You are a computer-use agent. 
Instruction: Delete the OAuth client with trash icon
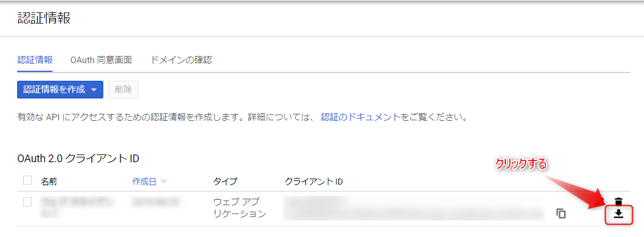click(x=618, y=202)
